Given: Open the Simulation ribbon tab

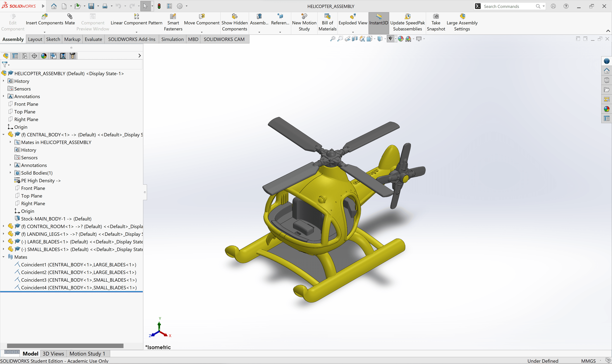Looking at the screenshot, I should pos(172,39).
